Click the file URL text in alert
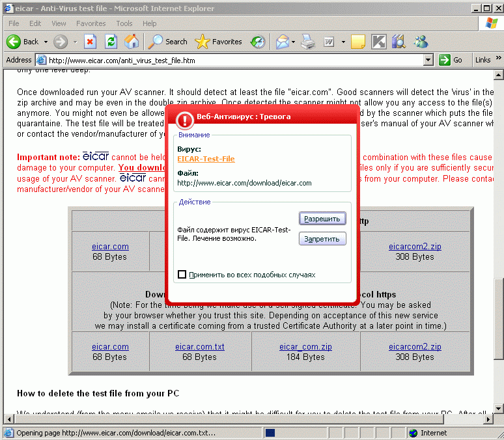This screenshot has height=440, width=504. tap(244, 183)
